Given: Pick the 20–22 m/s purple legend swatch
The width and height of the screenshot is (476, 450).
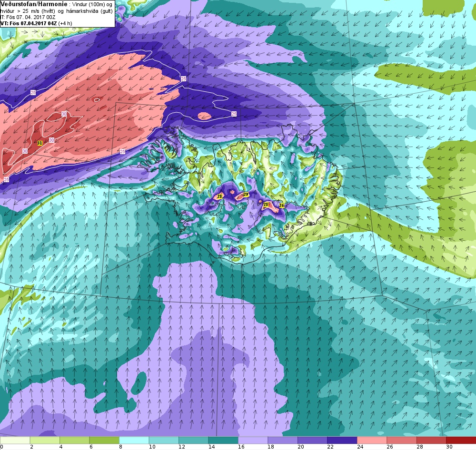Looking at the screenshot, I should click(x=312, y=440).
